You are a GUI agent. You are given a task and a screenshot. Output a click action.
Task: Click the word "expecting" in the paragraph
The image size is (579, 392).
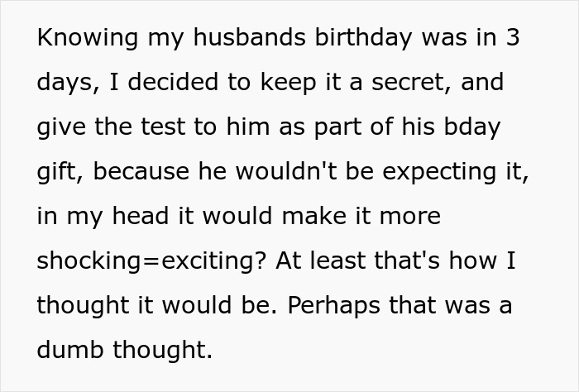click(x=439, y=172)
